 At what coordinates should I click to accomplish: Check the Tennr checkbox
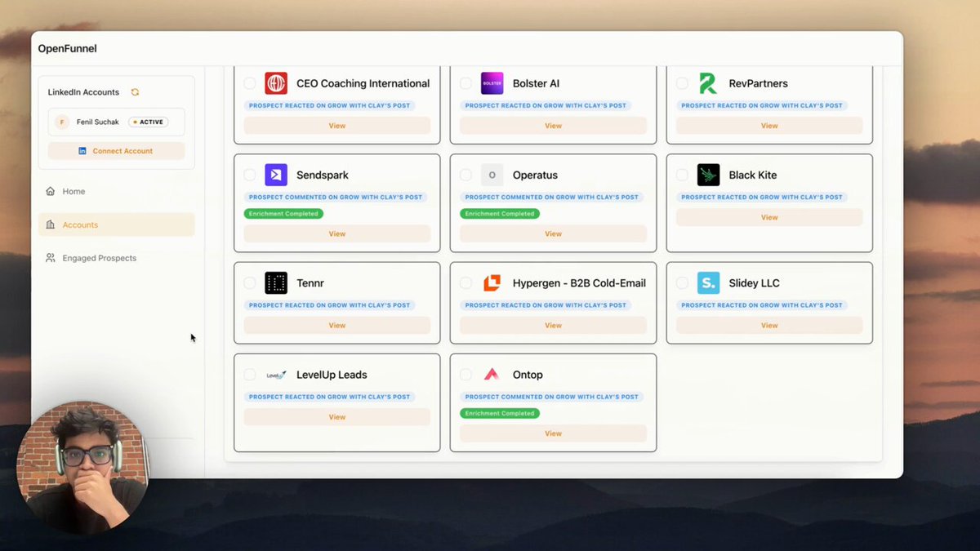pos(250,283)
